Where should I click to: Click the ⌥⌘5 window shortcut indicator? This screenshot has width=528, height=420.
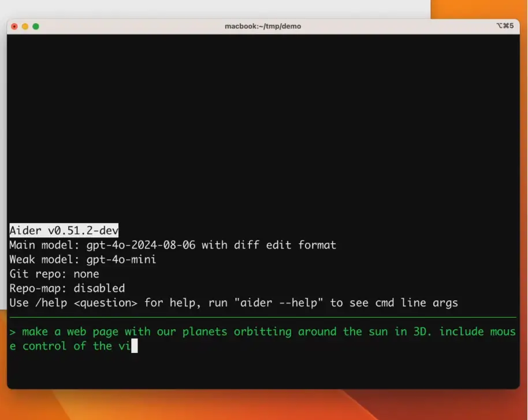tap(504, 26)
